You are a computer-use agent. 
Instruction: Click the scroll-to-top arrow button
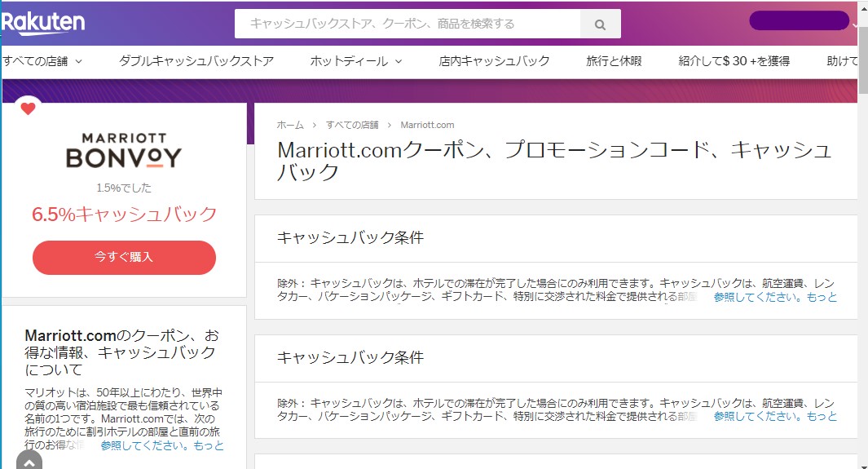click(29, 461)
